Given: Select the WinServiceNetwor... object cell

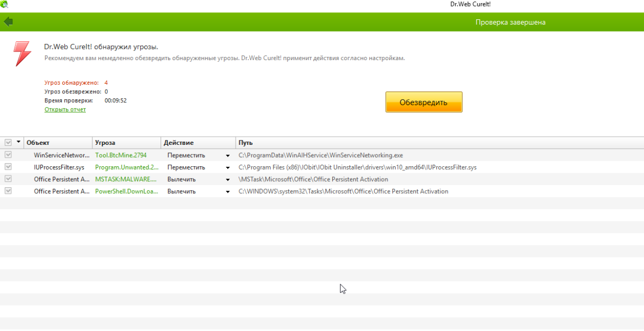Looking at the screenshot, I should point(62,155).
